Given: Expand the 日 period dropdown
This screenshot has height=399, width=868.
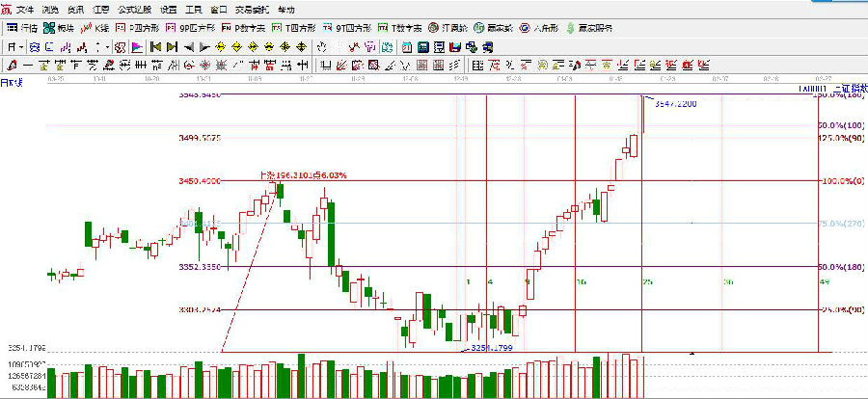Looking at the screenshot, I should tap(14, 46).
